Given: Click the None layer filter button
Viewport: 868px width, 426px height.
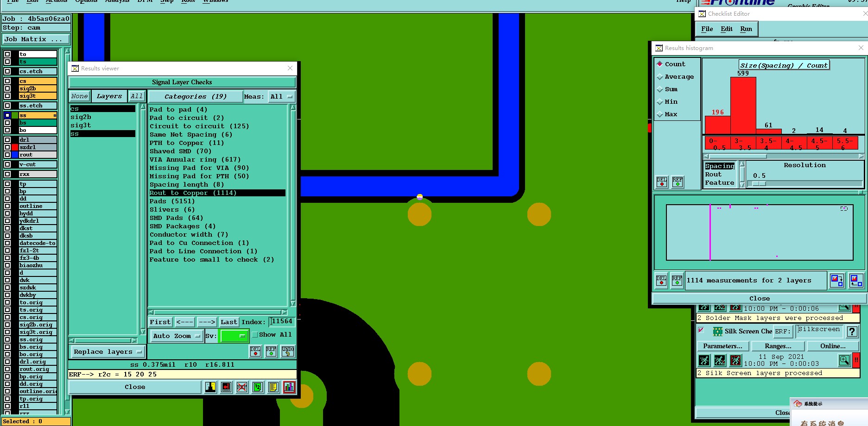Looking at the screenshot, I should [79, 96].
